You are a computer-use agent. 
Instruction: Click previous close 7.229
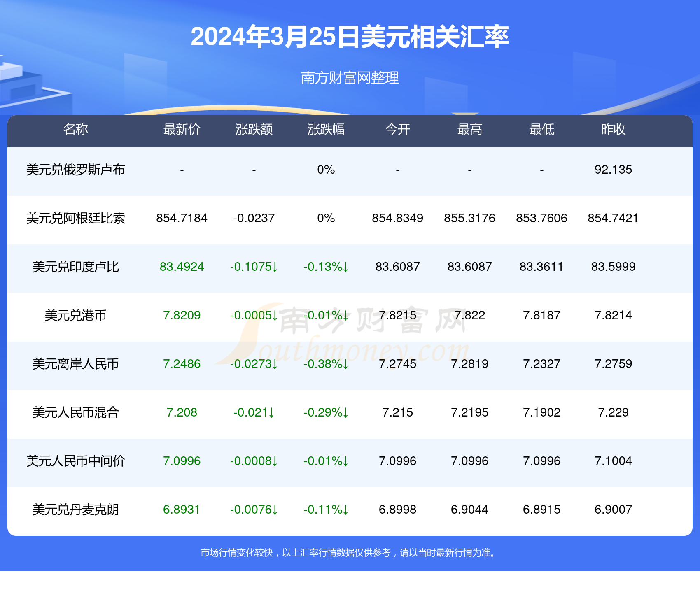614,412
